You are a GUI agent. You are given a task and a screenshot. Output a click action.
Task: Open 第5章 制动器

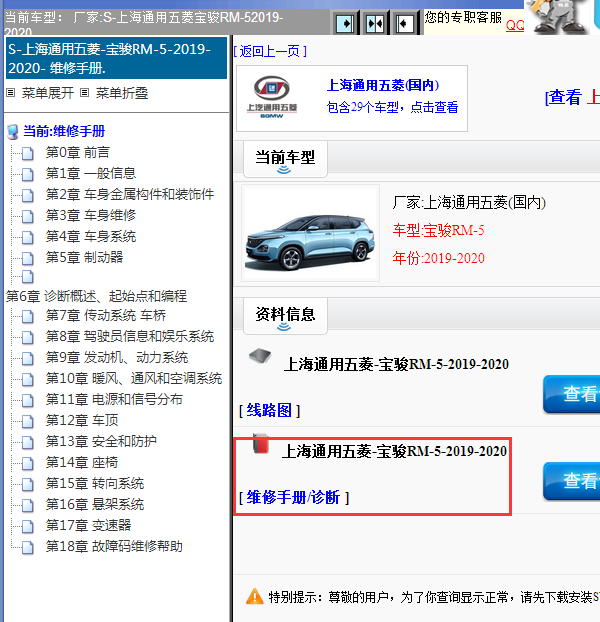tap(84, 257)
